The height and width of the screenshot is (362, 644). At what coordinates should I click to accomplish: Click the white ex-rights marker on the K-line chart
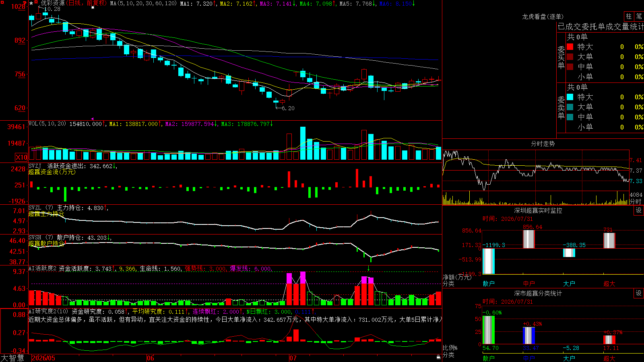pos(93,7)
